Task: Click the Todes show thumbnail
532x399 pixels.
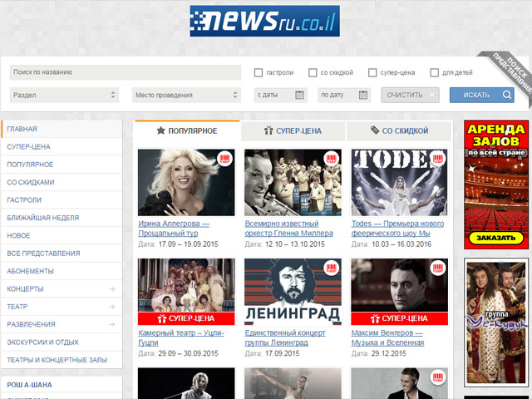Action: pyautogui.click(x=399, y=183)
